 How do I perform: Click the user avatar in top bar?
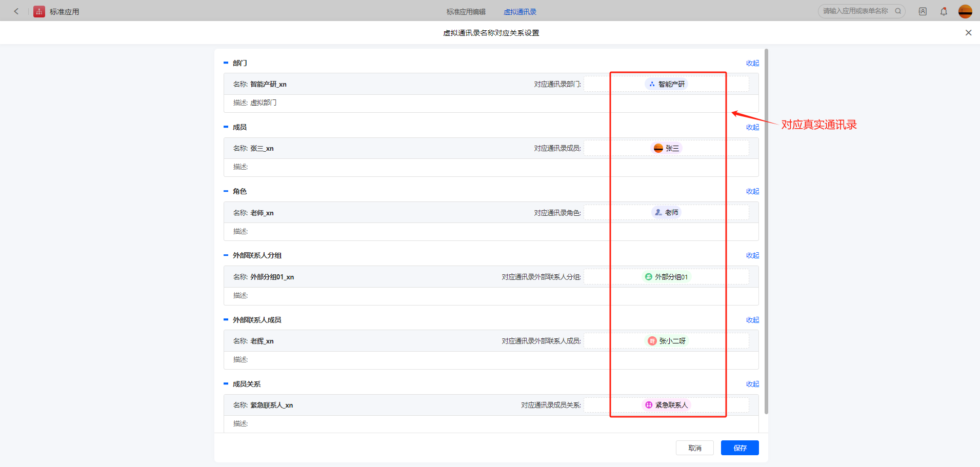[x=965, y=11]
